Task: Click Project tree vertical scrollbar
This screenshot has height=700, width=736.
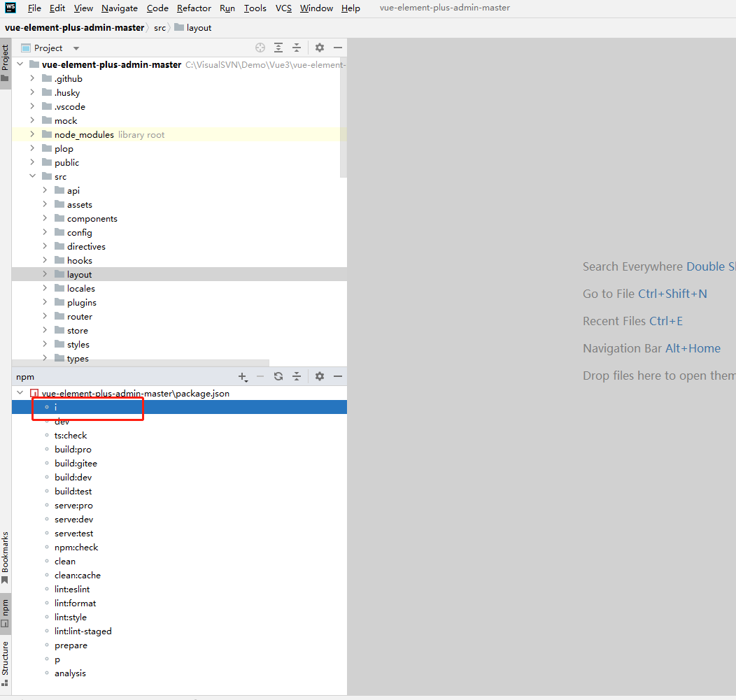Action: click(x=343, y=117)
